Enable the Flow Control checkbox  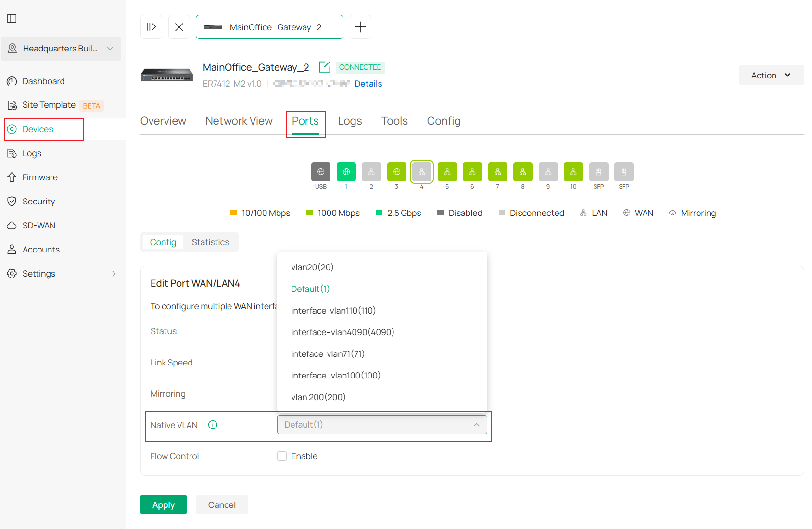click(x=282, y=456)
